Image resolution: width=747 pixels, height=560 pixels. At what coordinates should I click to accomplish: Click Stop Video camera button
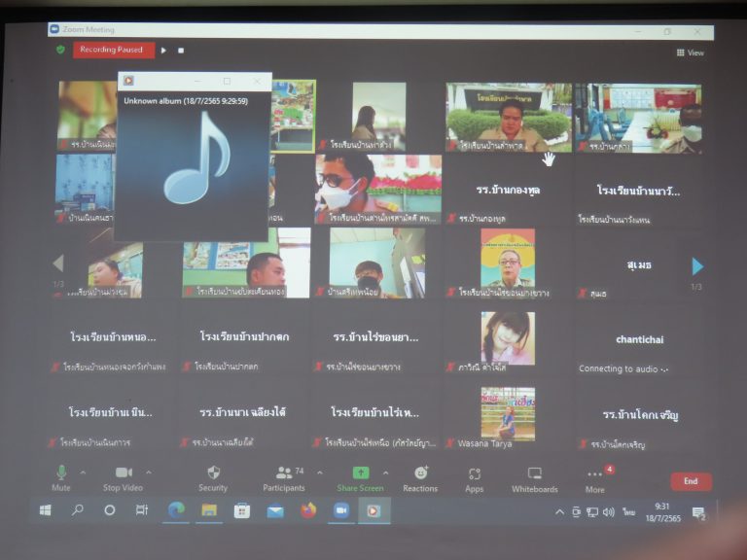tap(124, 475)
